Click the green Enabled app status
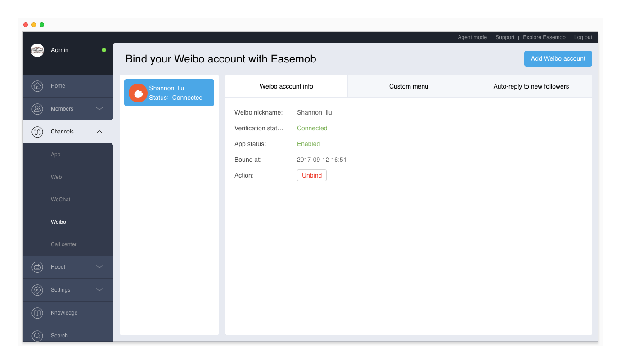The height and width of the screenshot is (364, 621). [309, 144]
